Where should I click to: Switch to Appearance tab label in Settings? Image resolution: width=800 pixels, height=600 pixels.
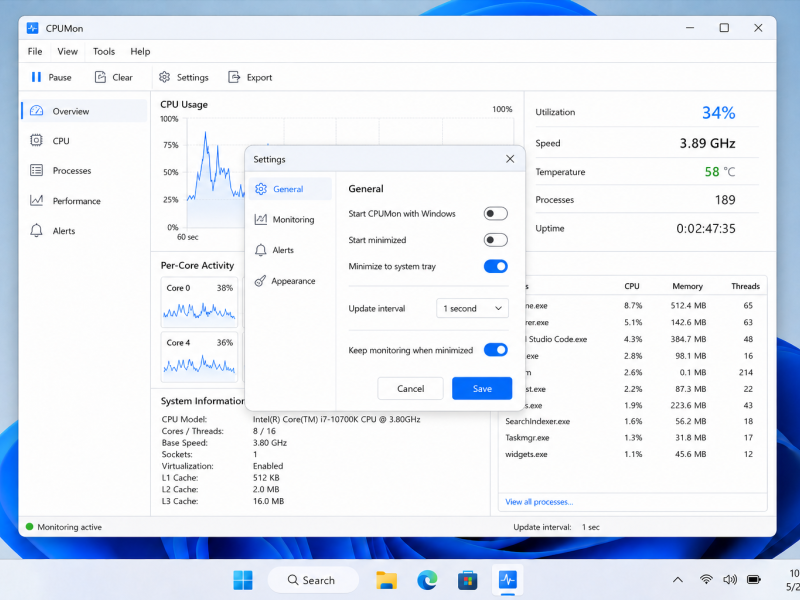point(293,281)
